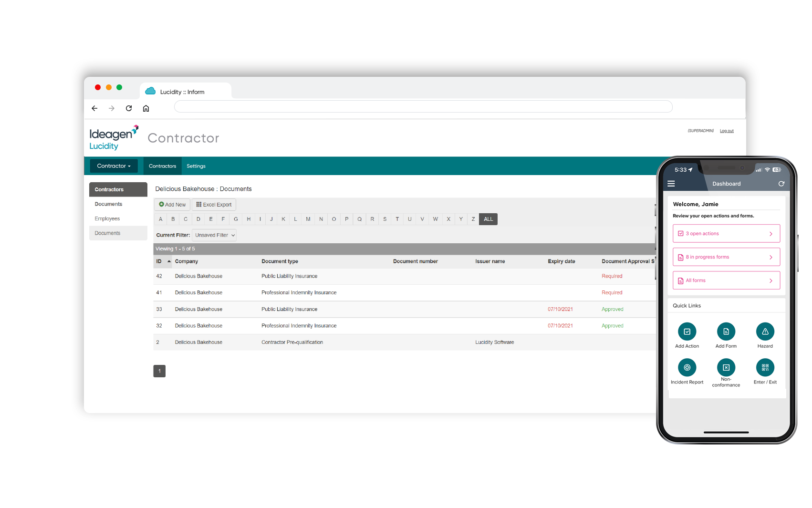This screenshot has width=812, height=508.
Task: Select the Enter / Exit QR icon
Action: [x=765, y=367]
